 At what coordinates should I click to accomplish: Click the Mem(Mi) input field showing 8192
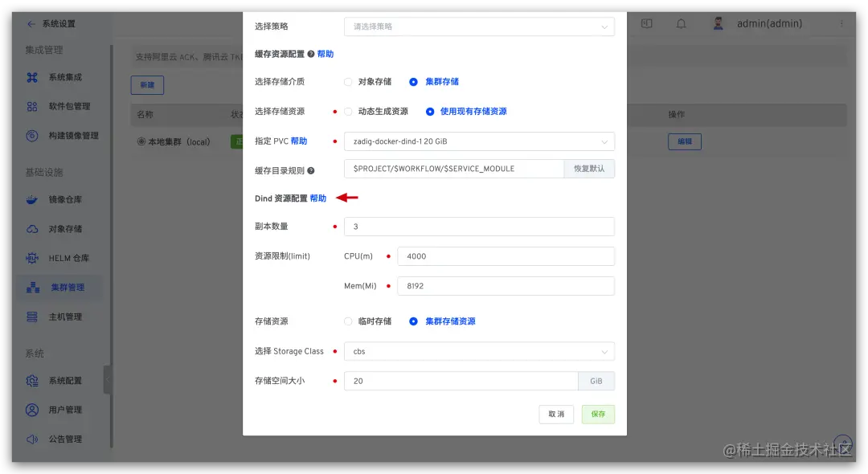point(506,285)
